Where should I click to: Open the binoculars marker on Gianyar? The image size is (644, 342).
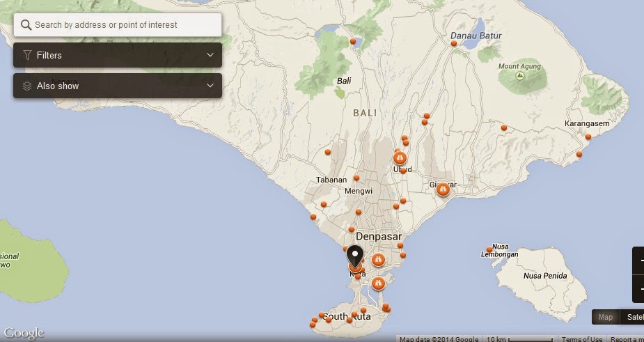(442, 189)
